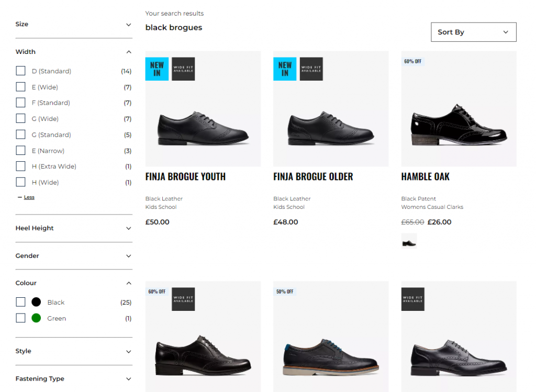Click the New In badge on Finja Brogue Youth

157,69
